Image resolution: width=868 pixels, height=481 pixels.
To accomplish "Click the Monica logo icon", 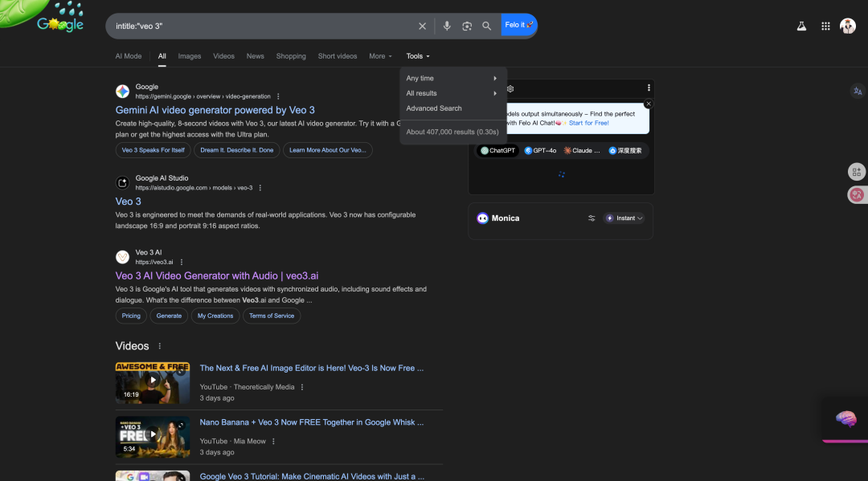I will [x=483, y=218].
